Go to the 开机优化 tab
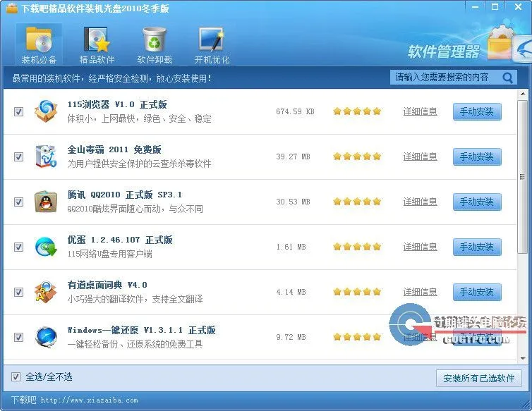Screen dimensions: 532x411 [212, 46]
